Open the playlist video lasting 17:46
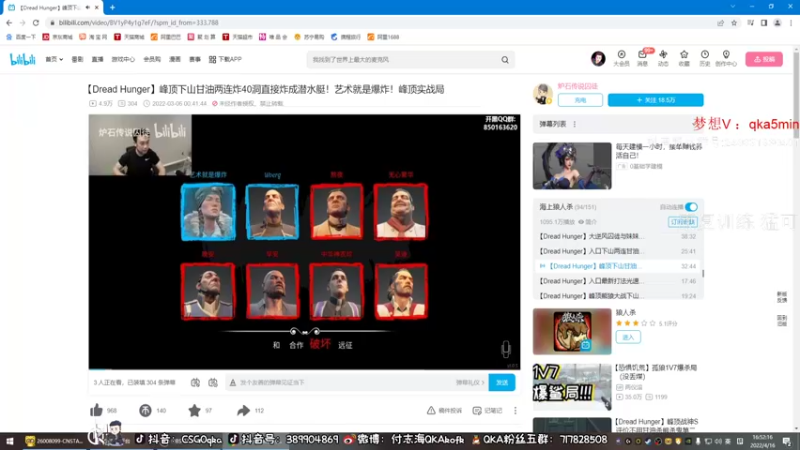This screenshot has height=450, width=800. (617, 281)
